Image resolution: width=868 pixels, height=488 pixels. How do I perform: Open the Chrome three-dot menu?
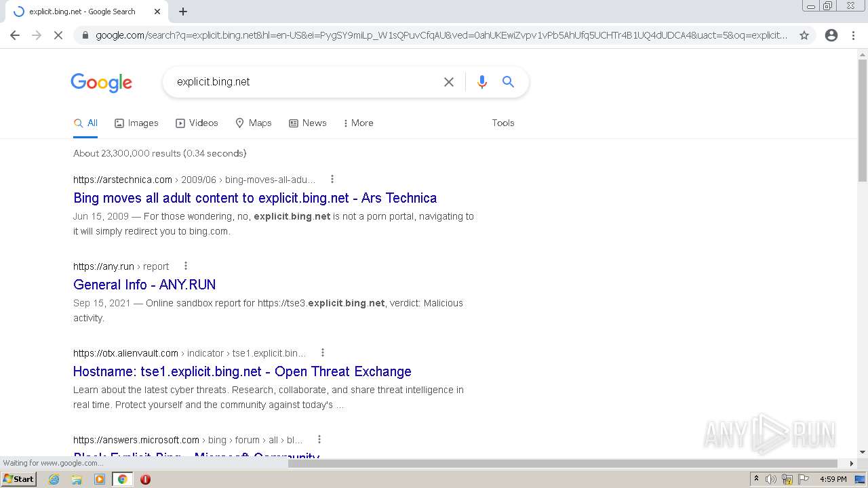click(854, 35)
